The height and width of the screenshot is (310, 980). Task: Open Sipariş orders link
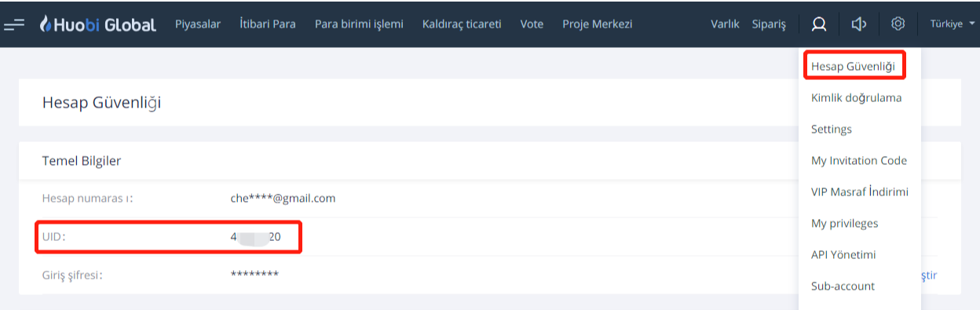coord(769,24)
